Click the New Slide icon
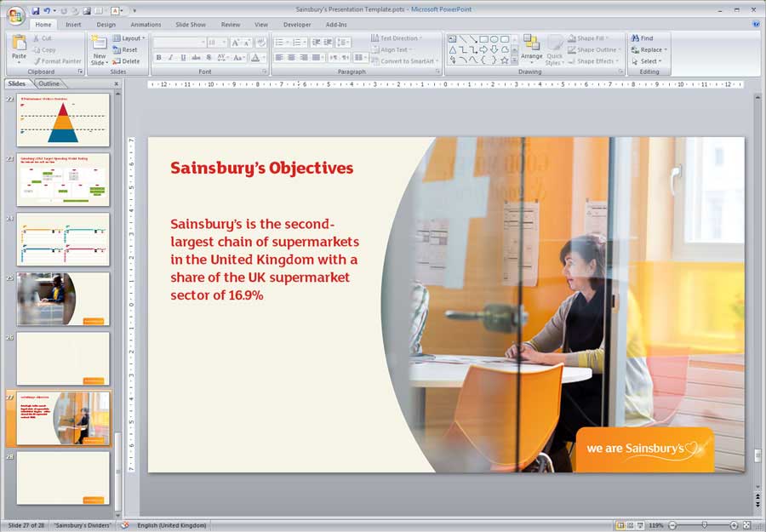The height and width of the screenshot is (532, 766). click(x=99, y=45)
